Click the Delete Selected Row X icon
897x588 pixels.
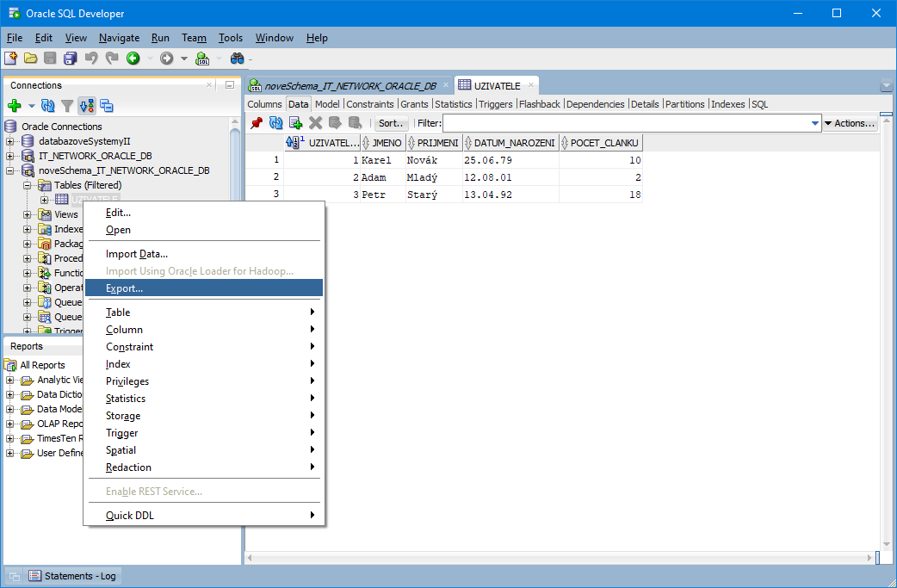(316, 123)
